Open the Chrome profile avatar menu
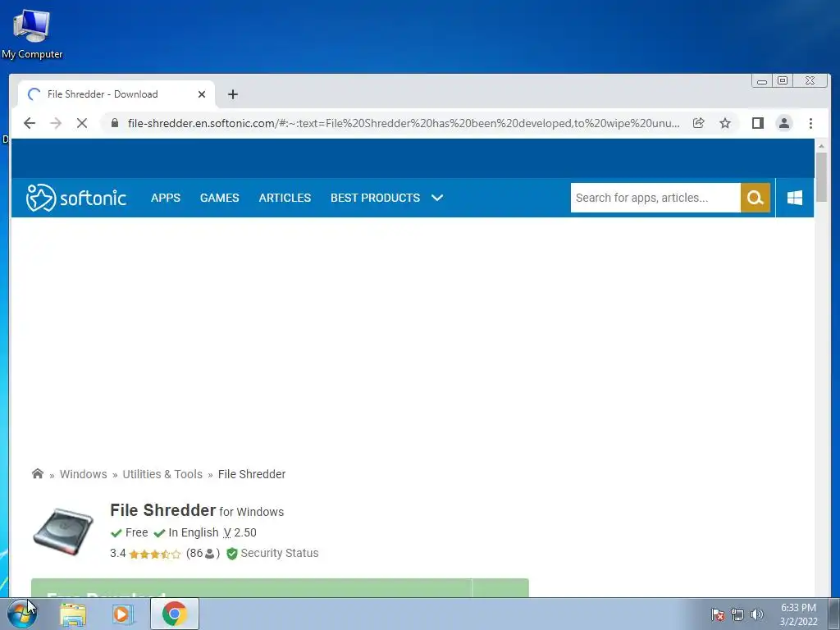 point(783,123)
